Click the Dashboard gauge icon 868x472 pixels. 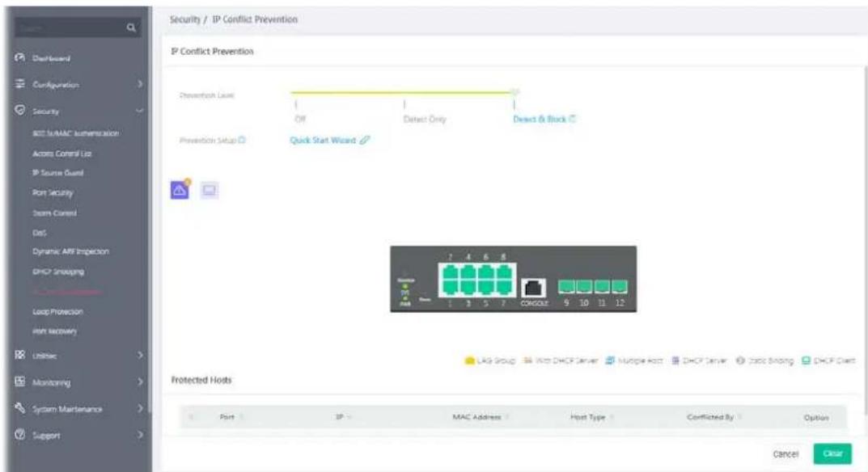click(x=20, y=57)
